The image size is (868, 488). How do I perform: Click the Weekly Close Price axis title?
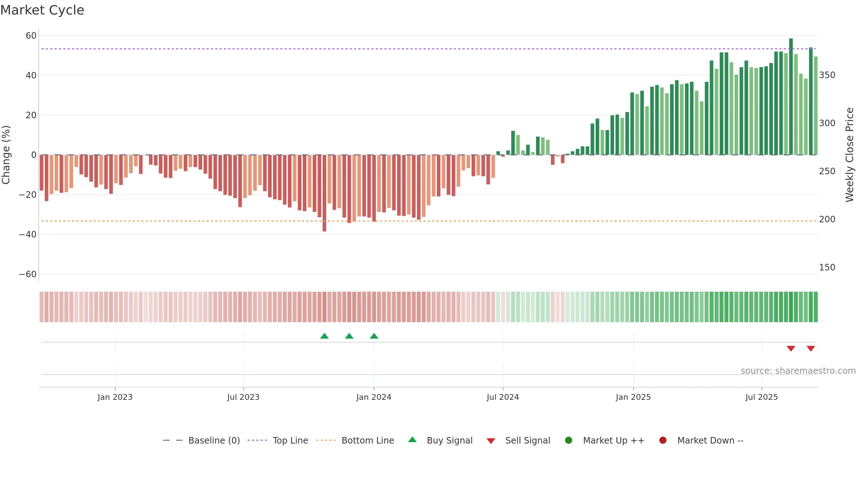[850, 155]
